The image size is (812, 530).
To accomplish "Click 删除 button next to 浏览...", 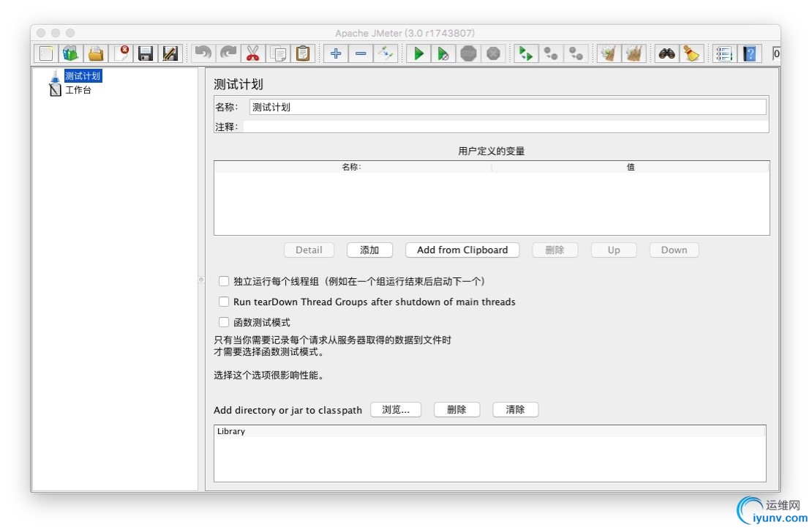I will coord(456,409).
